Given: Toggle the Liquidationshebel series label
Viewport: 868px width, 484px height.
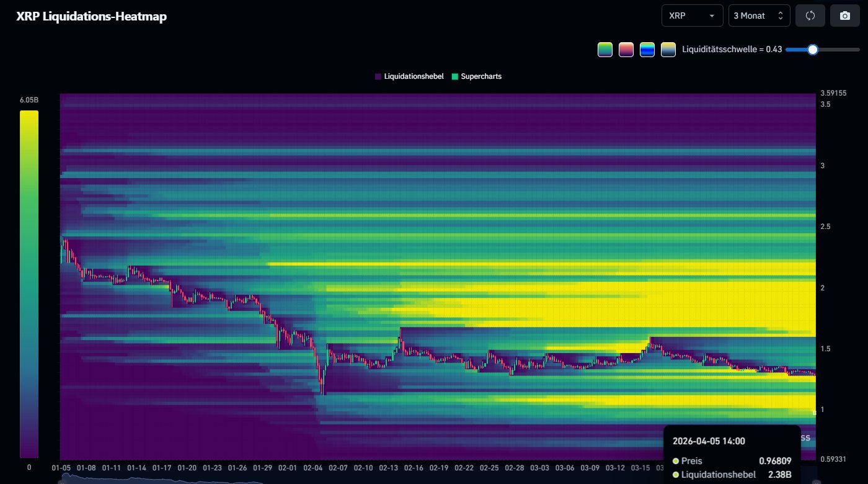Looking at the screenshot, I should (414, 76).
